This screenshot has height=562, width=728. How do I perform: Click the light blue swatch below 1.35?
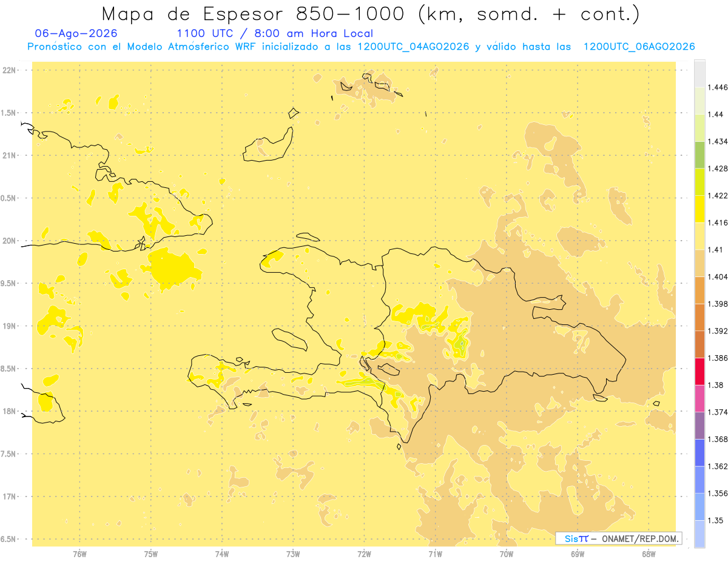(699, 534)
